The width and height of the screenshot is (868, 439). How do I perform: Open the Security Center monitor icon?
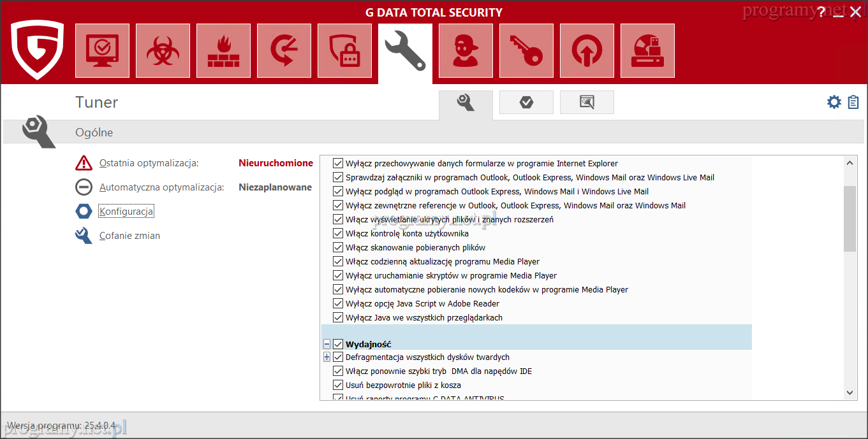tap(102, 51)
